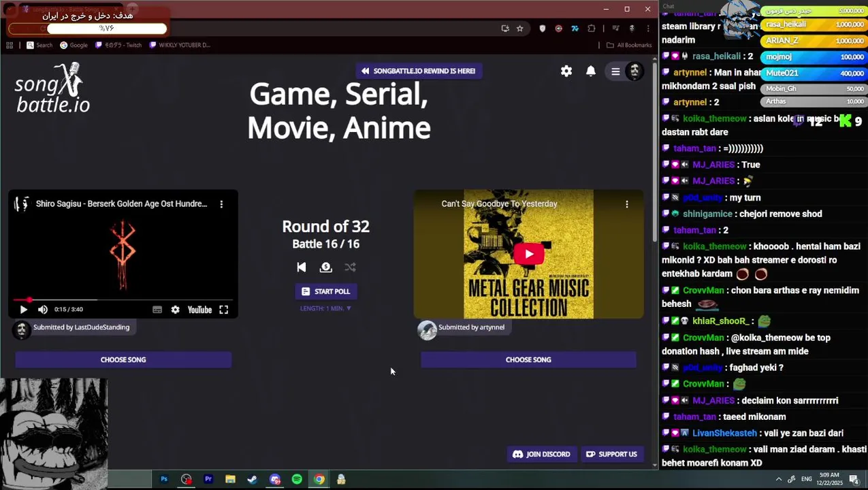Open Discord from the taskbar
This screenshot has width=868, height=490.
tap(275, 479)
